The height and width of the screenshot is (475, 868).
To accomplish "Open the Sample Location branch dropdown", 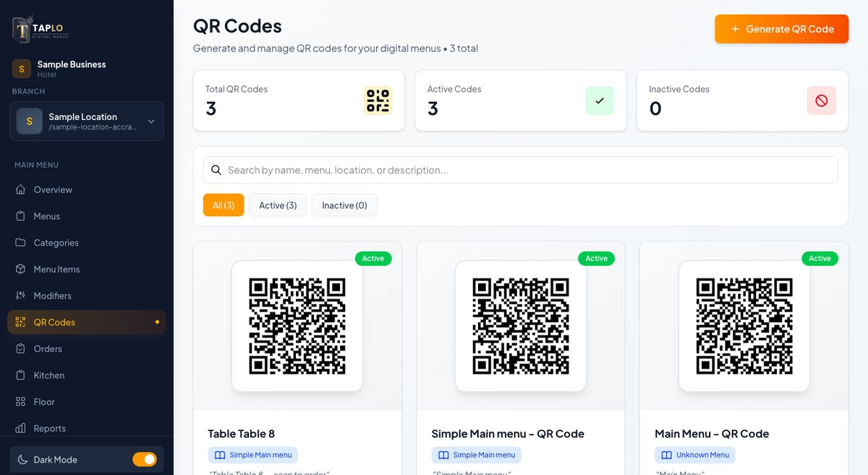I will coord(87,121).
